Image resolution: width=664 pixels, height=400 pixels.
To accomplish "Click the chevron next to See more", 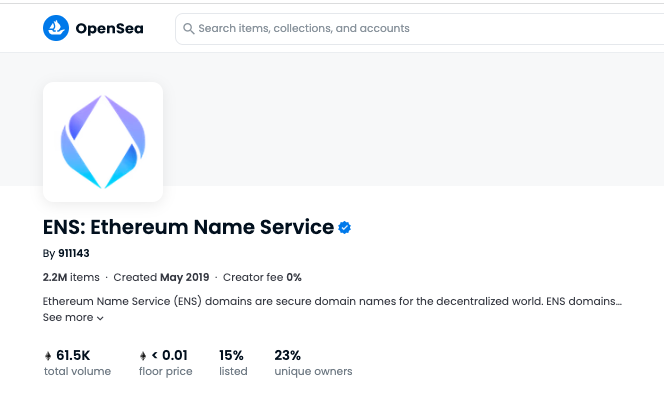I will [100, 318].
